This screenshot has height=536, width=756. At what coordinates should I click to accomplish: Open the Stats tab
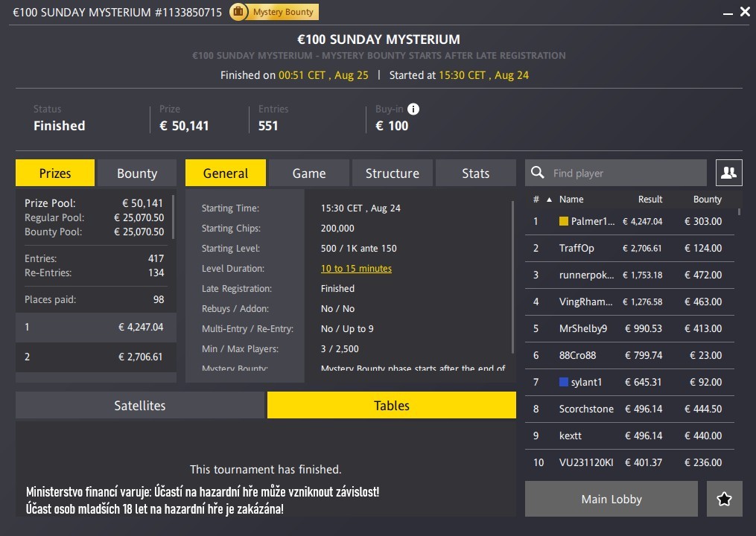[475, 172]
